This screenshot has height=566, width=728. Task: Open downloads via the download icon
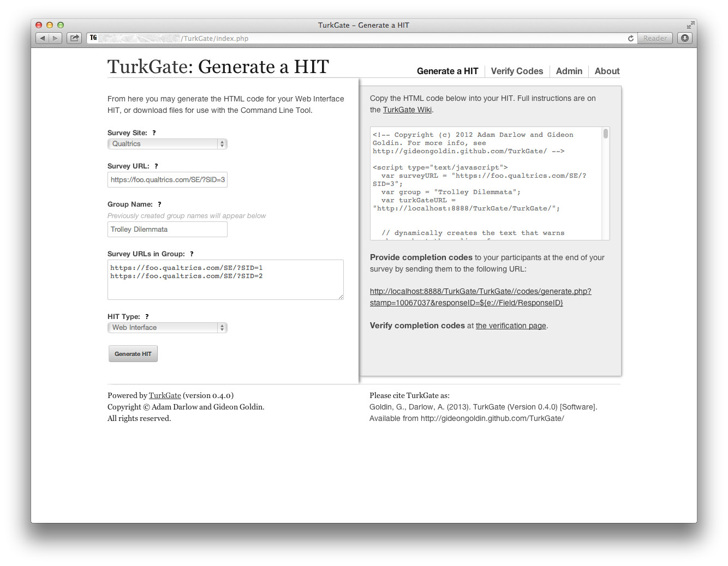[x=685, y=38]
